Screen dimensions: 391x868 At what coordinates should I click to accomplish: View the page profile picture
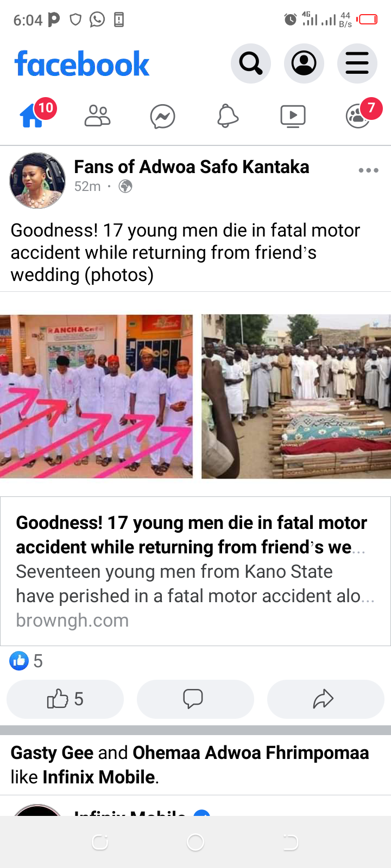click(x=37, y=181)
